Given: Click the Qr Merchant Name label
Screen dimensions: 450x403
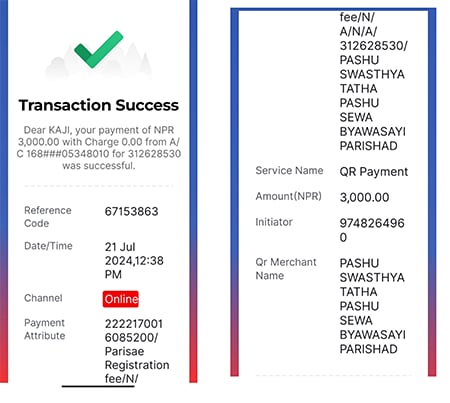Looking at the screenshot, I should [x=286, y=269].
